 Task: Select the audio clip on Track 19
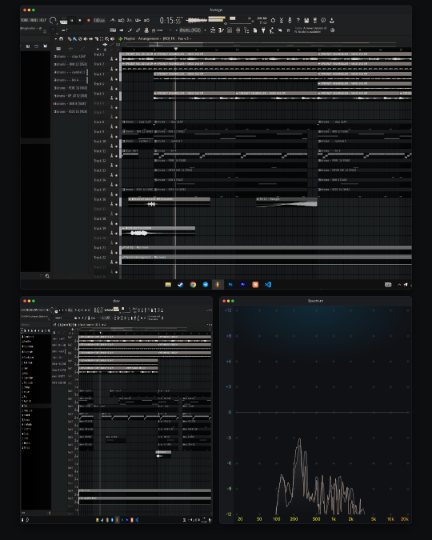[157, 231]
